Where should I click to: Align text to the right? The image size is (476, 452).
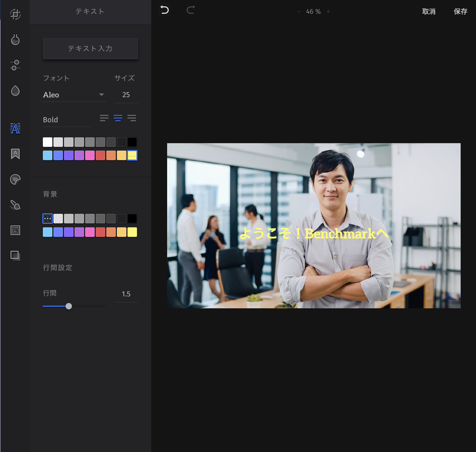[x=132, y=118]
